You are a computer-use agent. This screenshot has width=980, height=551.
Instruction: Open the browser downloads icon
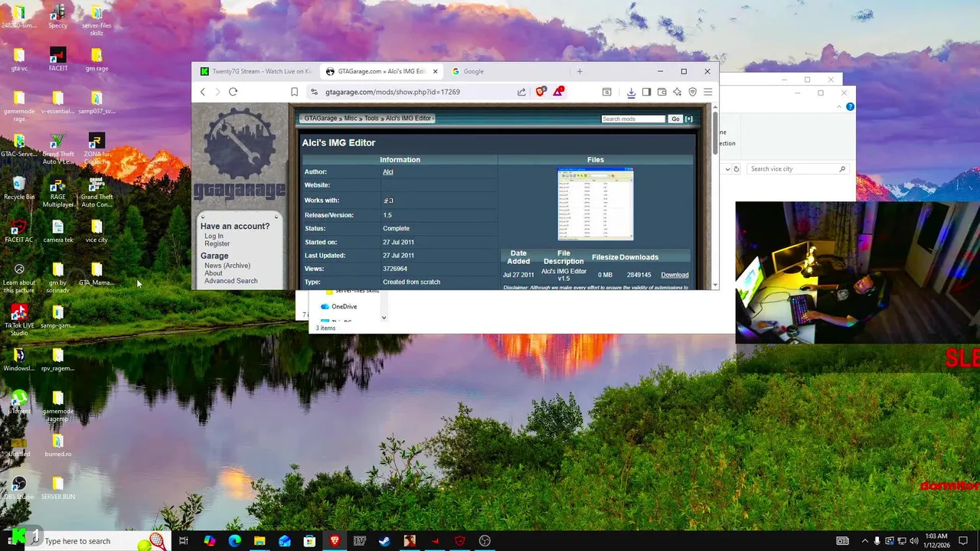(631, 92)
